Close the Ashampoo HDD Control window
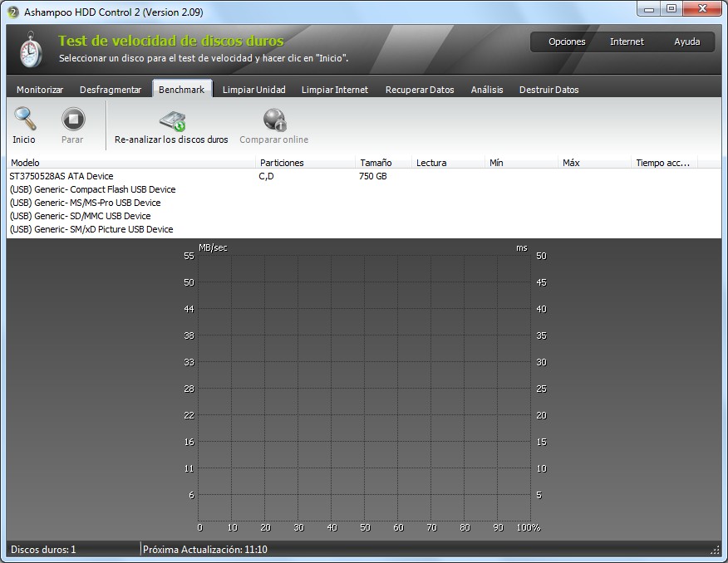The width and height of the screenshot is (728, 563). 703,9
